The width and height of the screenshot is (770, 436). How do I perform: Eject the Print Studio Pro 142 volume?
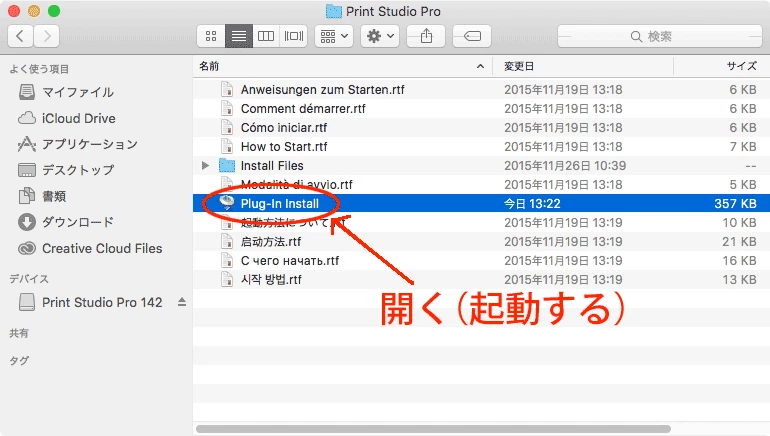click(182, 302)
